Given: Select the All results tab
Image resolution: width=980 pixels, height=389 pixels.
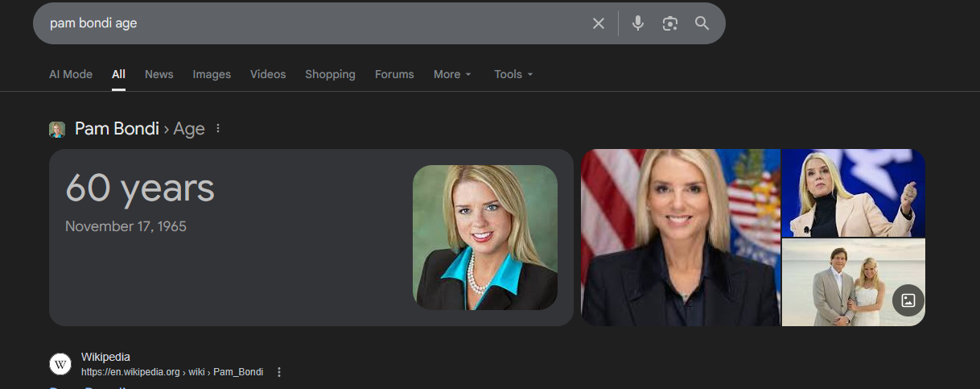Looking at the screenshot, I should [118, 74].
